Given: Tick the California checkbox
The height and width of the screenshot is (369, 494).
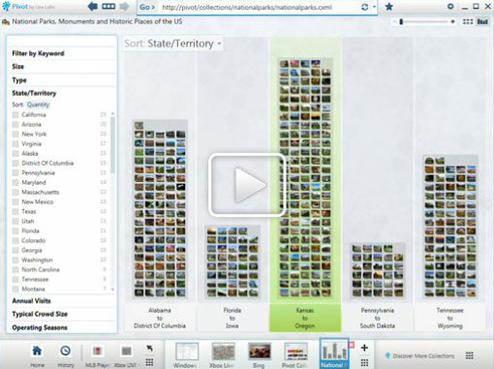Looking at the screenshot, I should [15, 115].
